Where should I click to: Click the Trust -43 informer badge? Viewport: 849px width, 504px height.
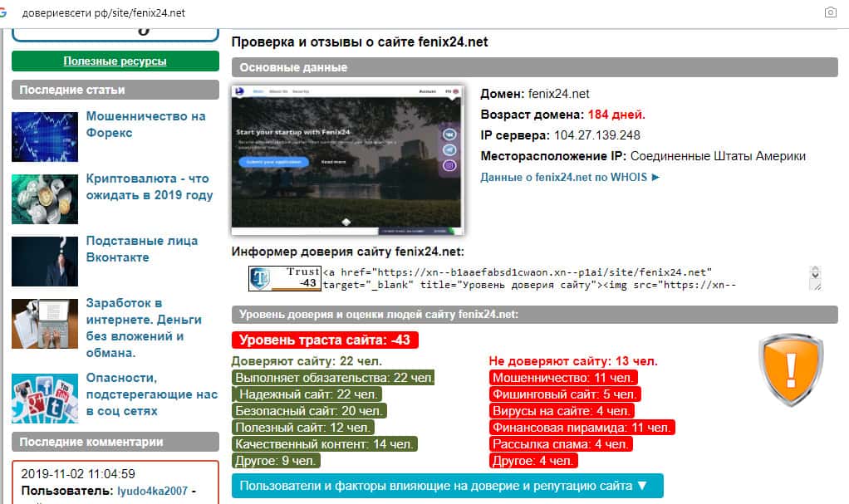[x=285, y=278]
